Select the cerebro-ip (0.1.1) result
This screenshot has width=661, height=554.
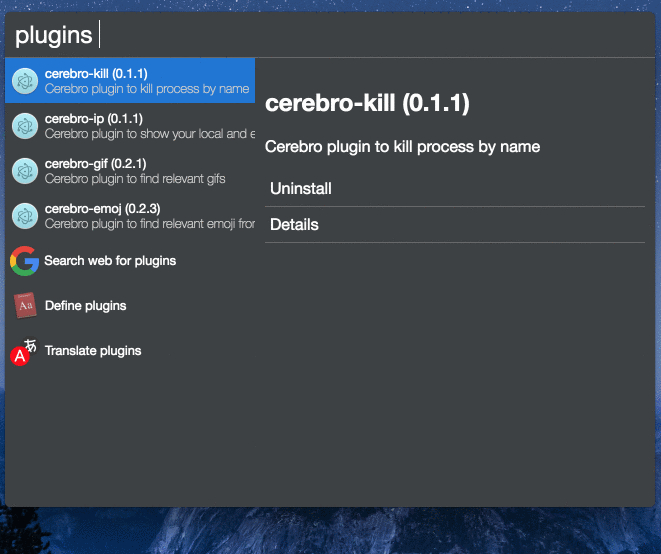(x=130, y=126)
